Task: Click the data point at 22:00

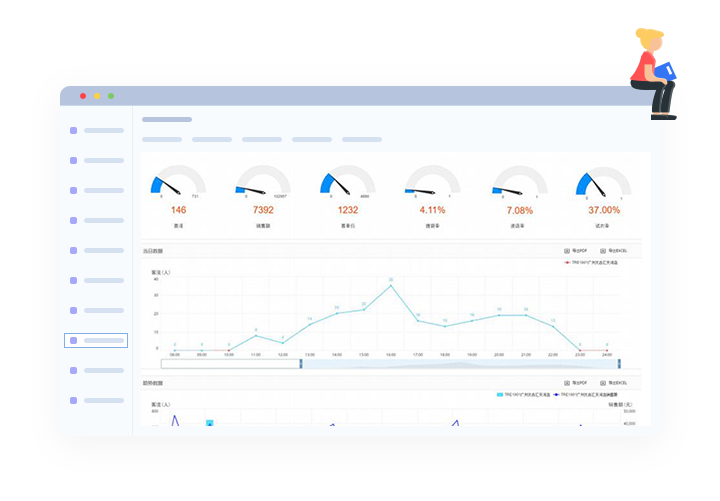Action: [x=553, y=326]
